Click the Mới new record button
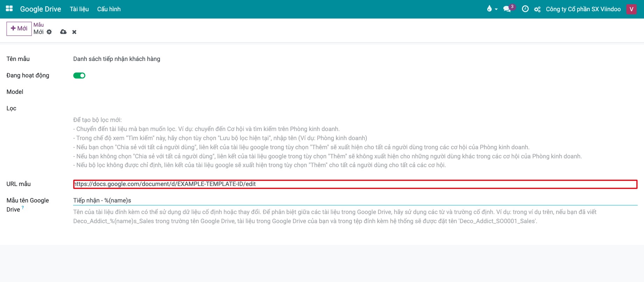The image size is (644, 282). [x=19, y=28]
